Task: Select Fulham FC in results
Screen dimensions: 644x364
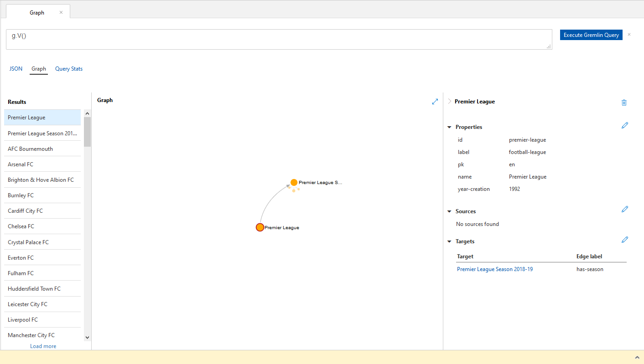Action: click(x=42, y=273)
